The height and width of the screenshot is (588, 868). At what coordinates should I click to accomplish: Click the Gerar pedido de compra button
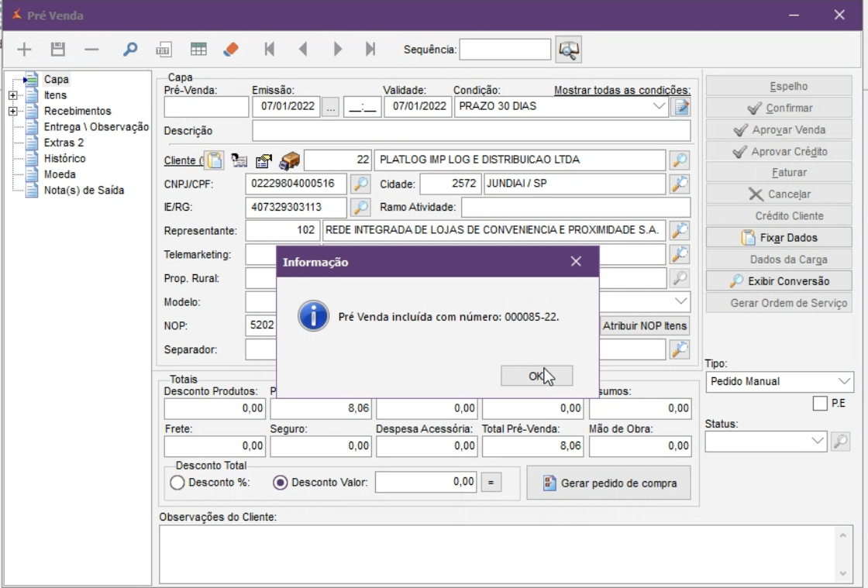[608, 483]
